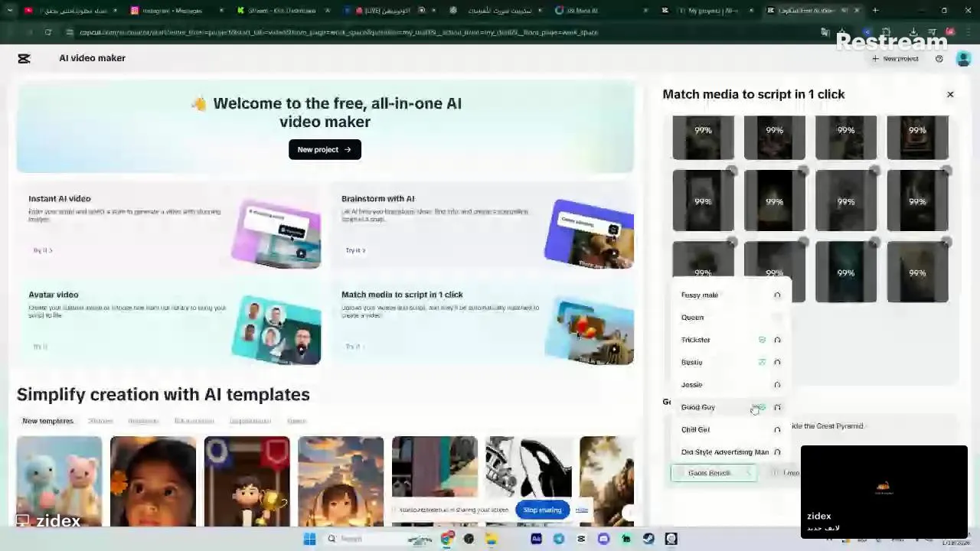This screenshot has height=551, width=980.
Task: Switch to the Instagram Messages browser tab
Action: tap(176, 11)
